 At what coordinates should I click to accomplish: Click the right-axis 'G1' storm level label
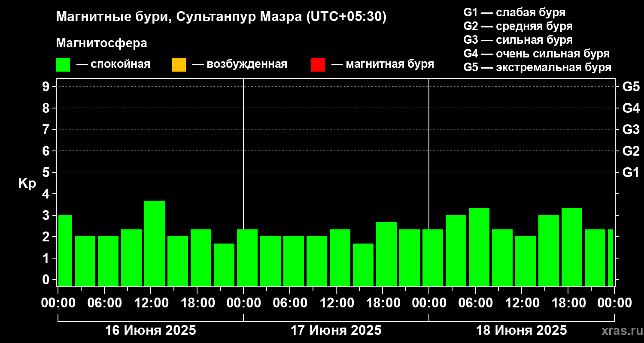[x=631, y=172]
